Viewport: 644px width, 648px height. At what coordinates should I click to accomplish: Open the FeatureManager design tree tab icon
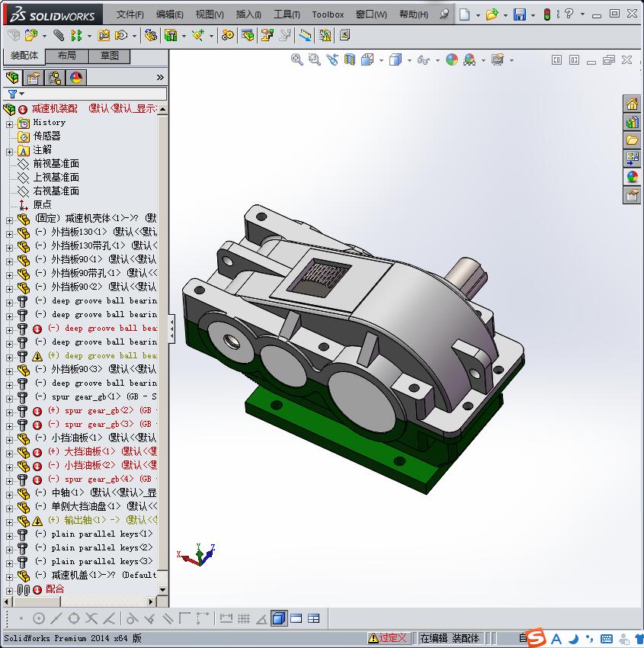[12, 78]
